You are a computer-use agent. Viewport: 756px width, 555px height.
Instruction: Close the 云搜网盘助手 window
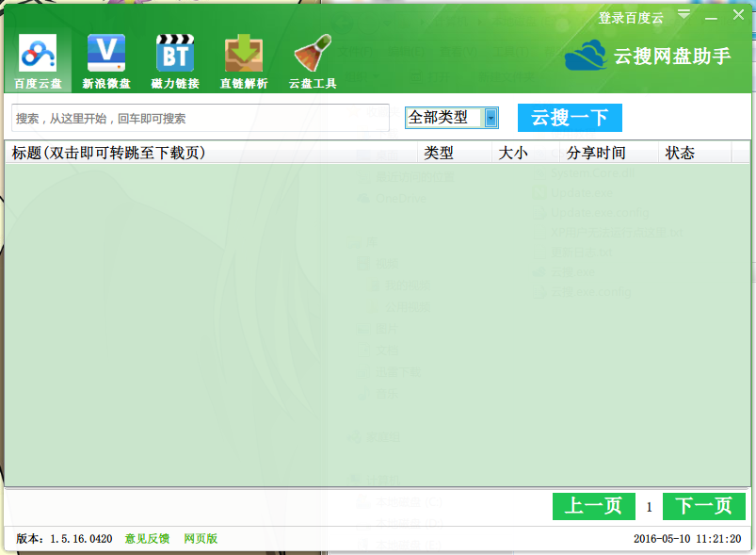738,15
